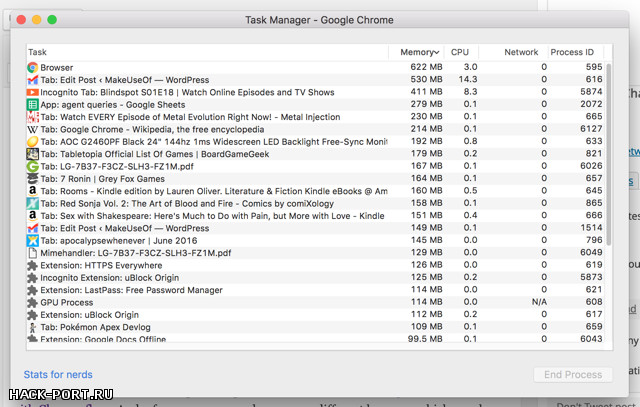Click the document icon for Mimehandler row
This screenshot has width=640, height=407.
tap(33, 253)
